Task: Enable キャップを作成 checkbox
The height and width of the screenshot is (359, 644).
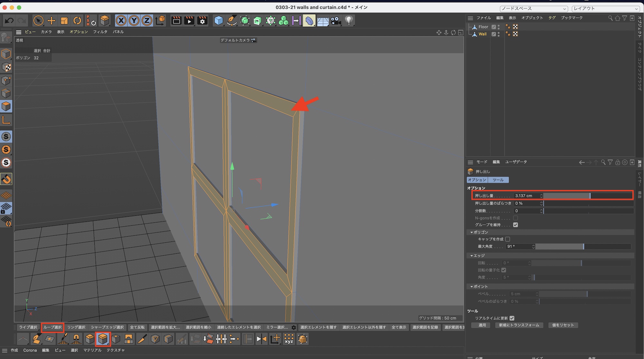Action: coord(508,239)
